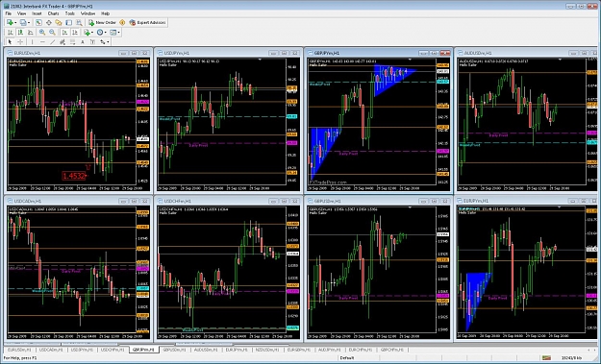Click the Templates toolbar icon

point(113,32)
